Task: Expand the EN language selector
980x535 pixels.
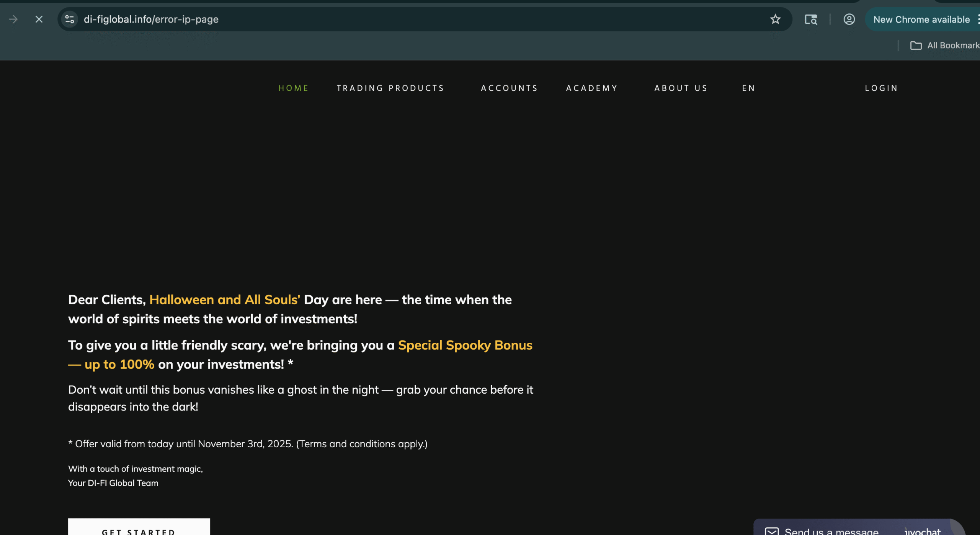Action: point(748,88)
